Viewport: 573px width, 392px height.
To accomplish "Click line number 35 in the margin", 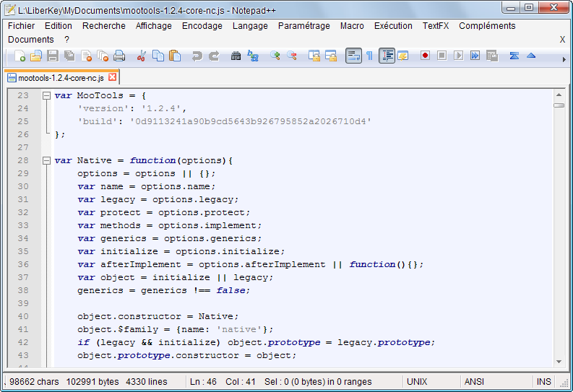I will click(23, 251).
